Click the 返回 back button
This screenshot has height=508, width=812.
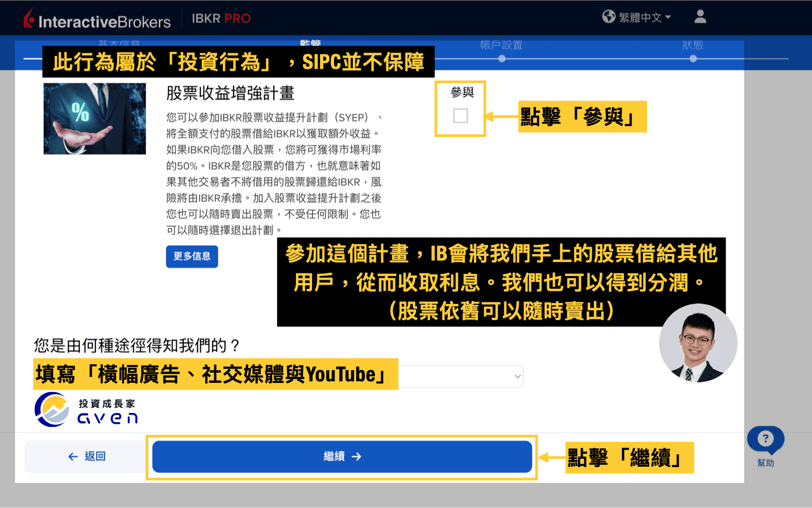(86, 456)
